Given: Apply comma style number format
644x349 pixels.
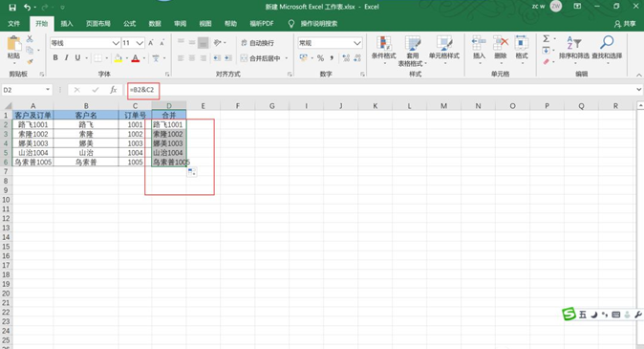Looking at the screenshot, I should [332, 58].
